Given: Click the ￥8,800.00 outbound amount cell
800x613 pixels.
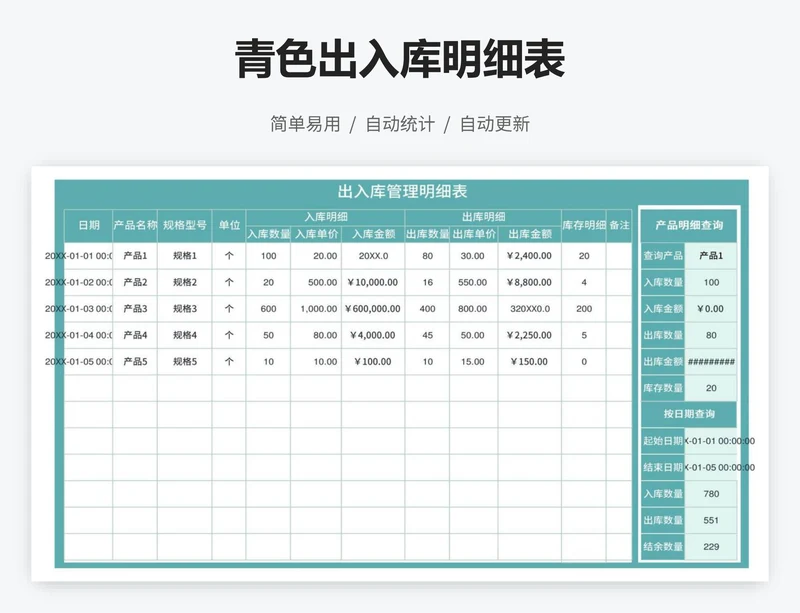Looking at the screenshot, I should (x=530, y=282).
